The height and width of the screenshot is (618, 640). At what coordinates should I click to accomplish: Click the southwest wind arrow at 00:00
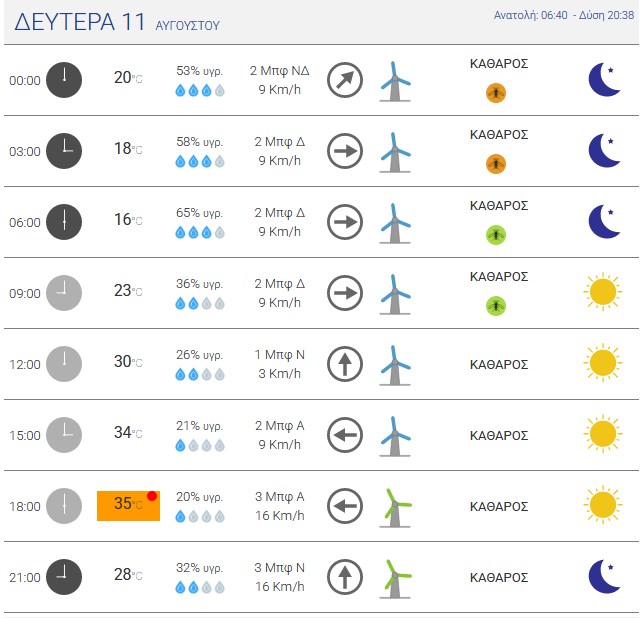pos(345,80)
